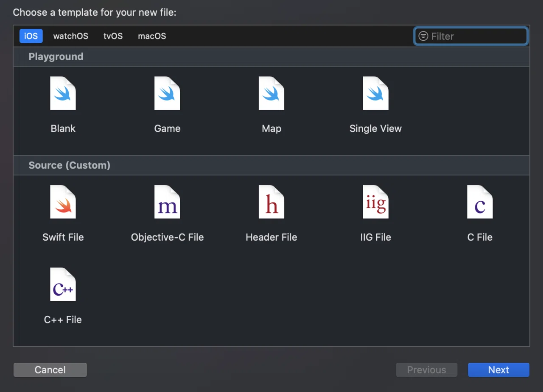543x392 pixels.
Task: Select the IIG File template icon
Action: click(x=375, y=202)
